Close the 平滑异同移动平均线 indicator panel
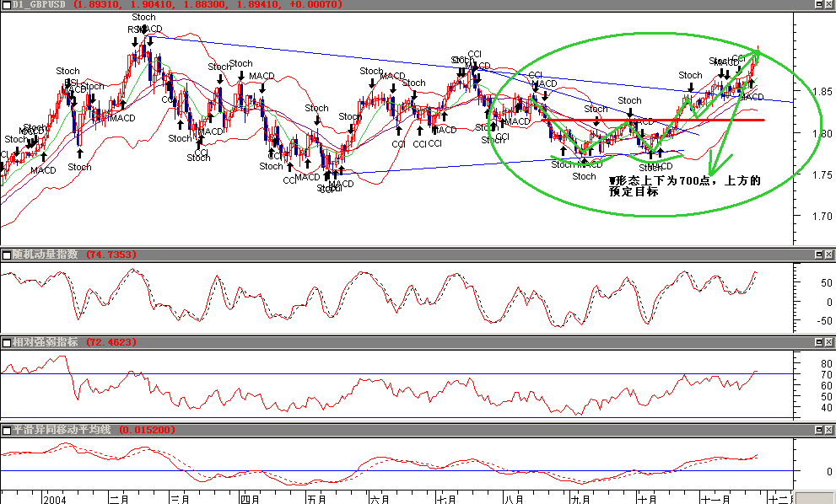The width and height of the screenshot is (836, 504). pos(829,430)
